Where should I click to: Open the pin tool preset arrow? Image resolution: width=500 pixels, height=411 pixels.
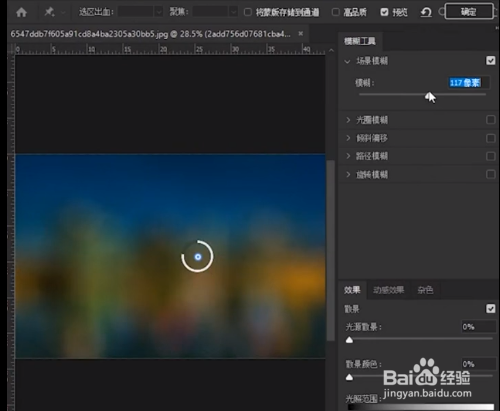click(x=63, y=13)
